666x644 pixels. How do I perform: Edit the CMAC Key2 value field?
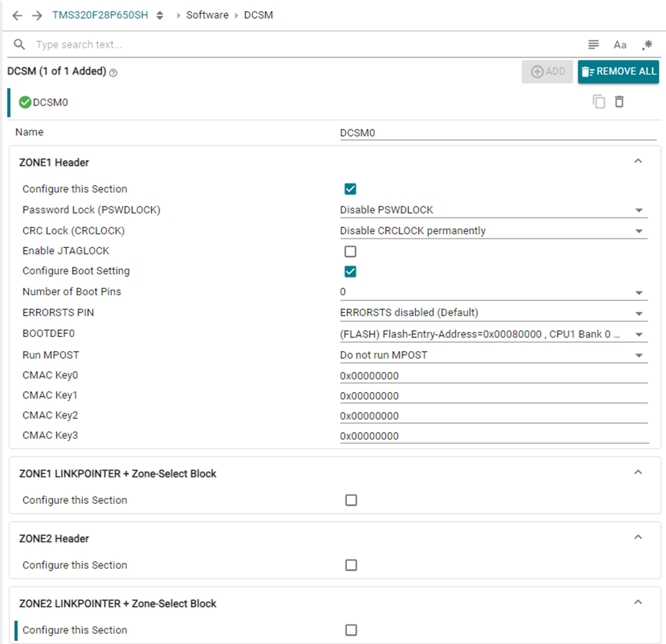[493, 415]
